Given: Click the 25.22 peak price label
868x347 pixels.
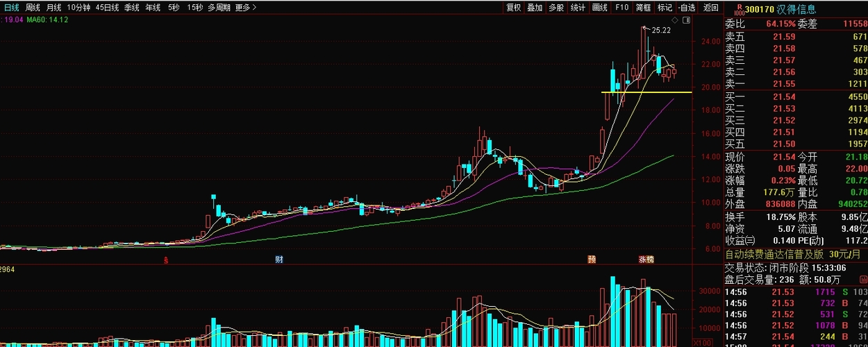Looking at the screenshot, I should point(660,31).
